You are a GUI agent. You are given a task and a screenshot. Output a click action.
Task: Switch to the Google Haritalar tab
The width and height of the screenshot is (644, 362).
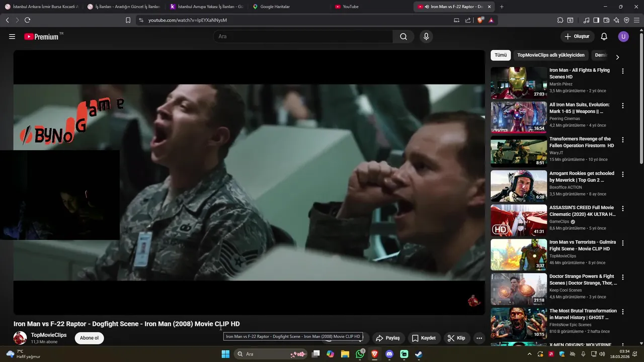[289, 7]
